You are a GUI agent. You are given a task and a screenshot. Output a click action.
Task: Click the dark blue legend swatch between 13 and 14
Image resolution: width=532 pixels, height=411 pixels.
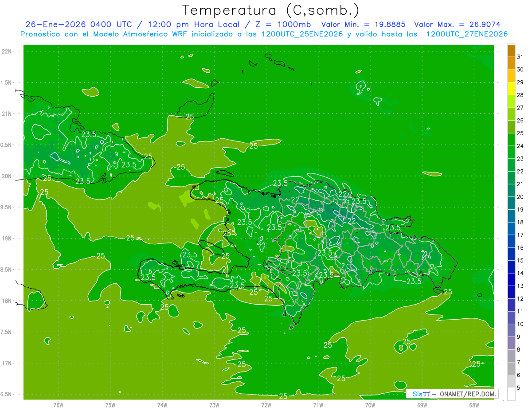511,279
